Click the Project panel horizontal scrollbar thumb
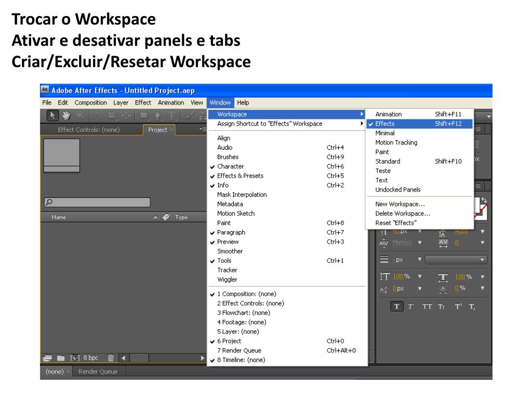 (139, 358)
